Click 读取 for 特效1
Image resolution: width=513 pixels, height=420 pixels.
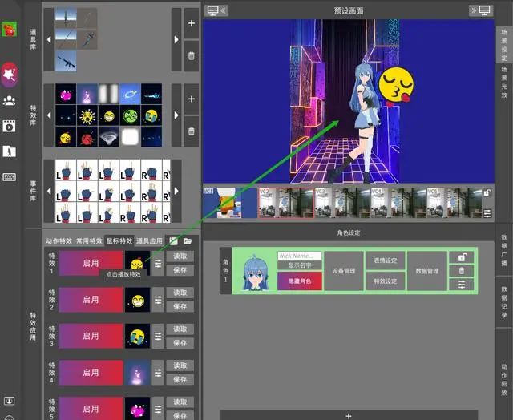click(180, 256)
